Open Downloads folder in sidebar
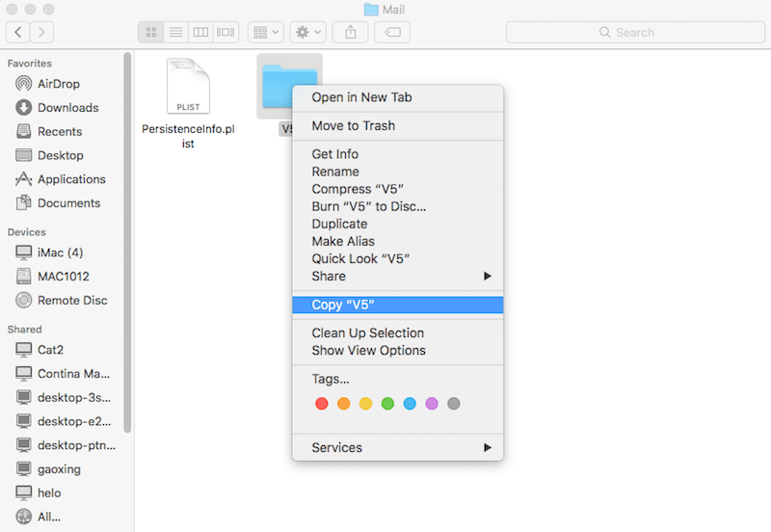Image resolution: width=771 pixels, height=532 pixels. [x=67, y=108]
